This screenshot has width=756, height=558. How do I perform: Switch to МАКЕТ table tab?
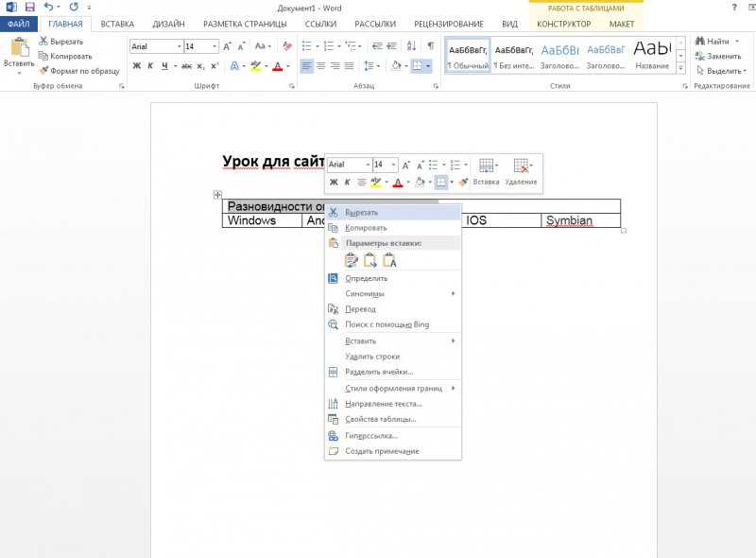[x=622, y=24]
